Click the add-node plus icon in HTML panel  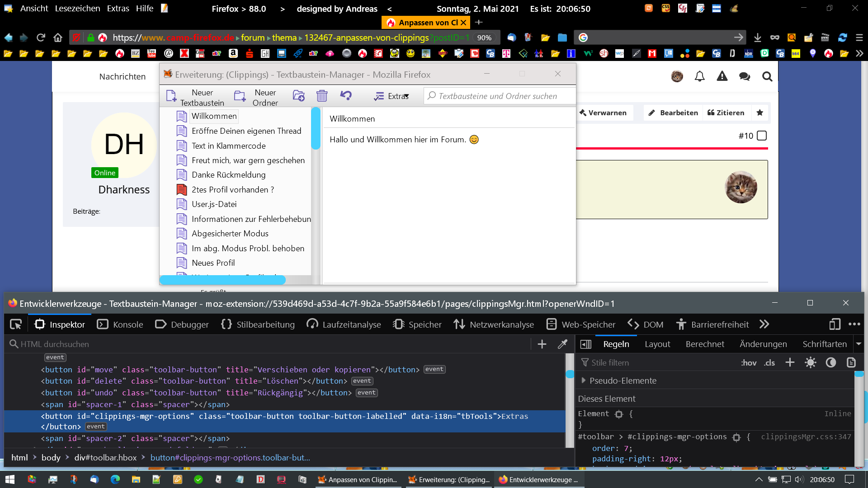(x=542, y=344)
